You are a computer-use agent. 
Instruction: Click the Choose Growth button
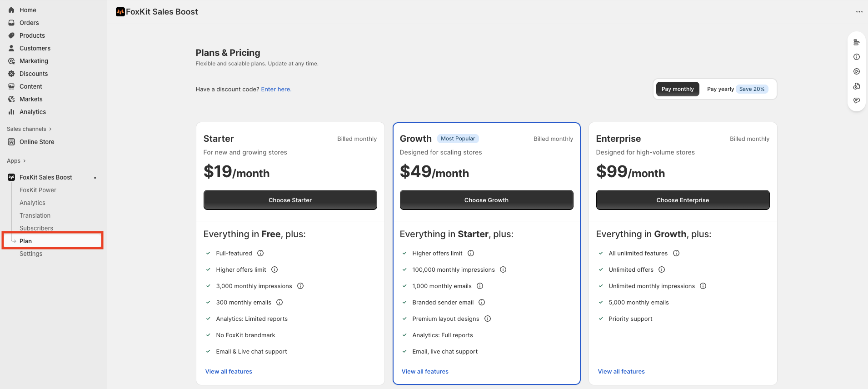486,200
